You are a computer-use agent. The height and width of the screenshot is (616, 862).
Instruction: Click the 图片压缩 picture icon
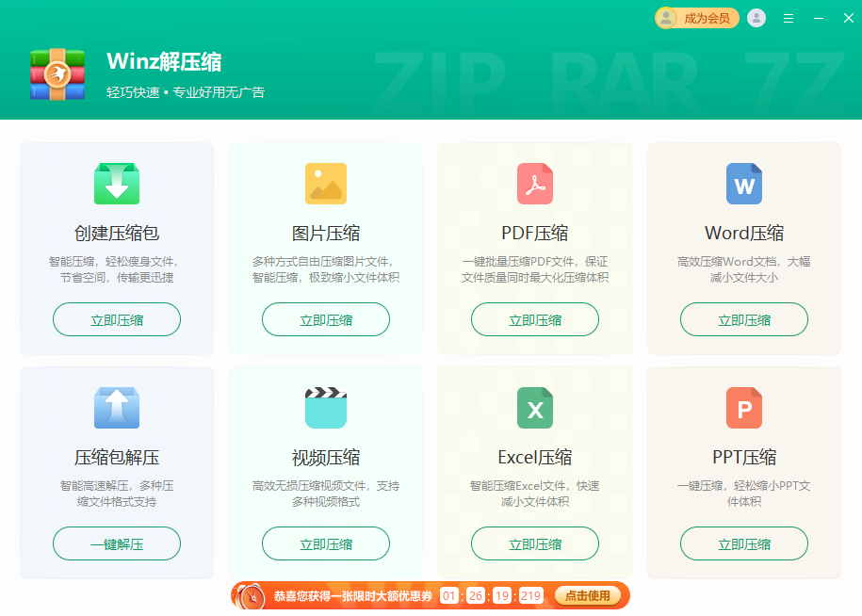pos(325,184)
